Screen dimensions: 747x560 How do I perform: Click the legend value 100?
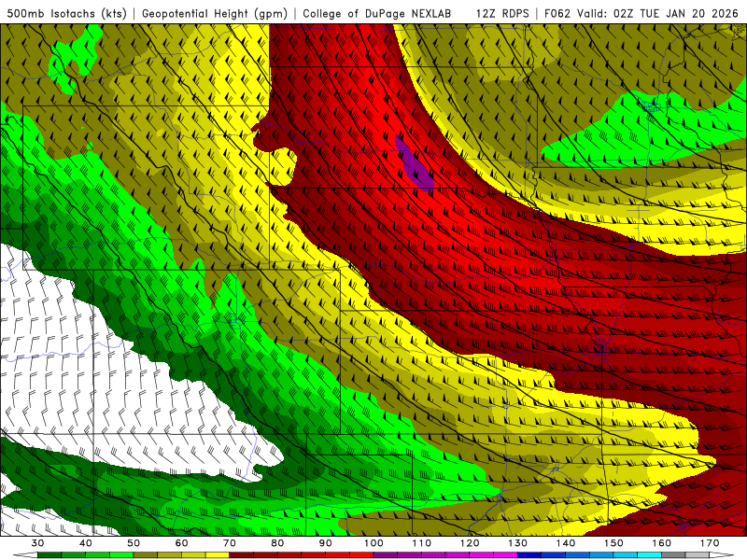tap(373, 543)
